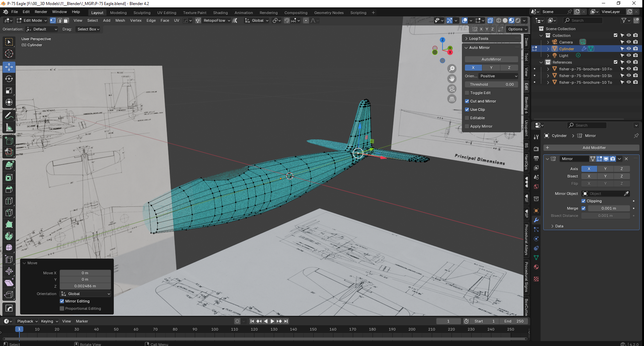
Task: Adjust the Auto Mirror Threshold field
Action: click(x=491, y=84)
